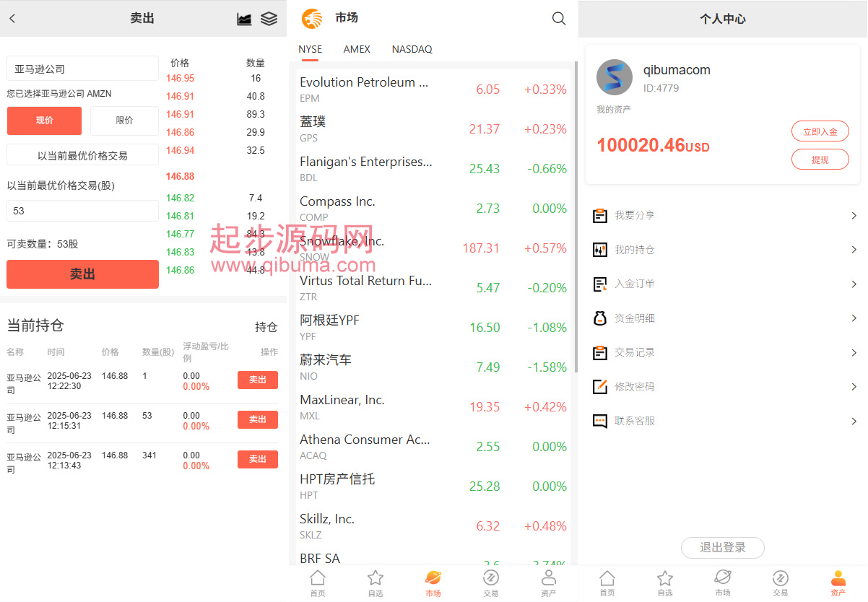Viewport: 868px width, 602px height.
Task: Click the 资金明细 money bag icon
Action: (x=599, y=318)
